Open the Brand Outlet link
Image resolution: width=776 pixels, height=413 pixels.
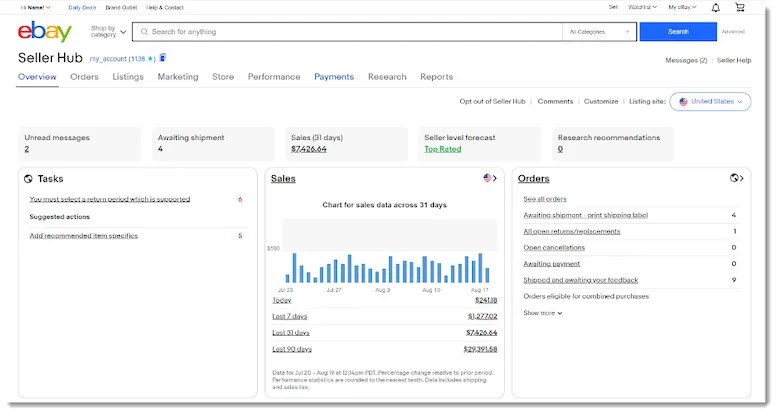point(121,7)
